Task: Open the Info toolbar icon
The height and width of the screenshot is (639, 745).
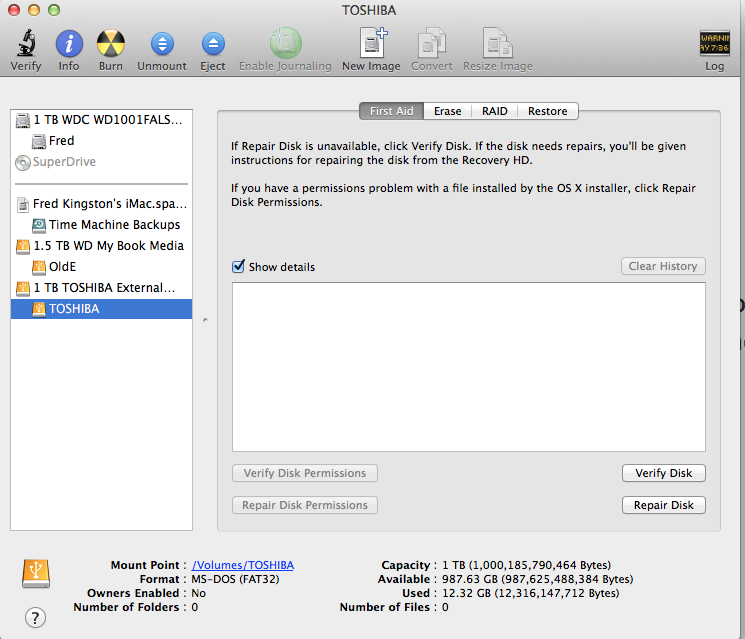Action: tap(69, 45)
